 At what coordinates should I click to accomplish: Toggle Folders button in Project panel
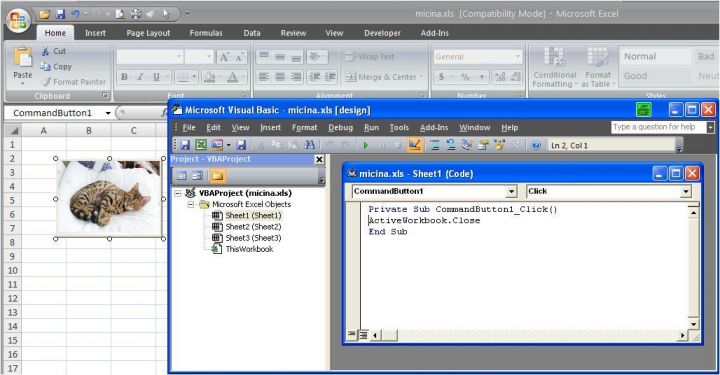217,176
